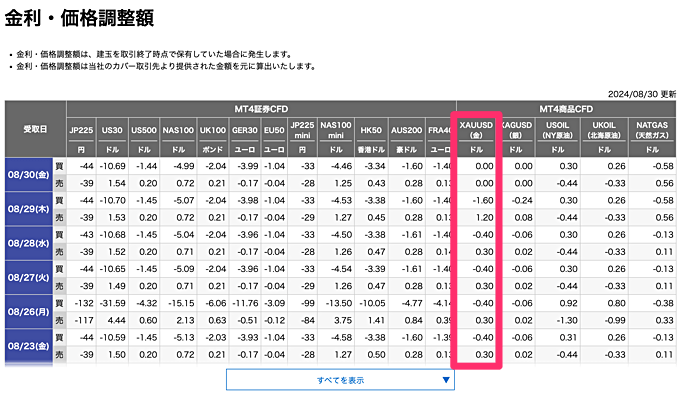This screenshot has height=396, width=680.
Task: Click the JP225 column header
Action: (81, 130)
